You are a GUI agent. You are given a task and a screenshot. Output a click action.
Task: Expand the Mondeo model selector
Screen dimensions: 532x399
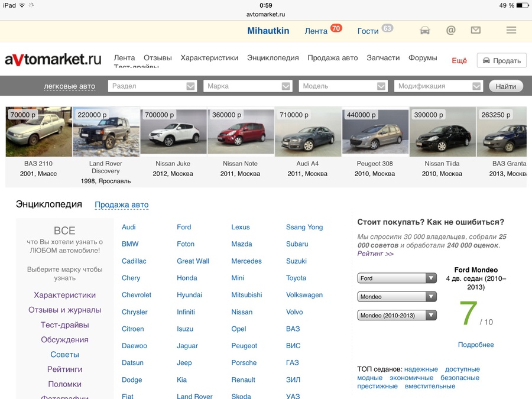pyautogui.click(x=397, y=297)
